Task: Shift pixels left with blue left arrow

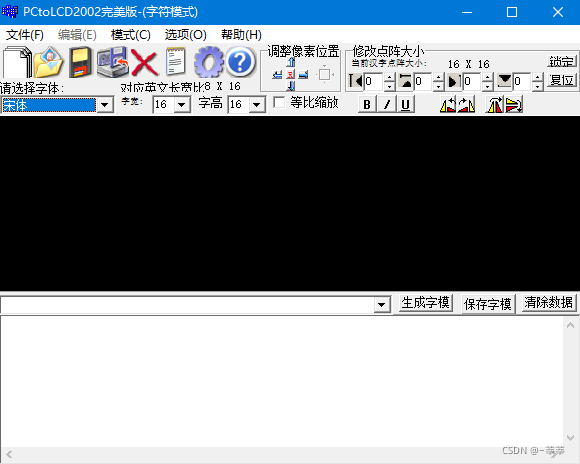Action: click(x=277, y=75)
